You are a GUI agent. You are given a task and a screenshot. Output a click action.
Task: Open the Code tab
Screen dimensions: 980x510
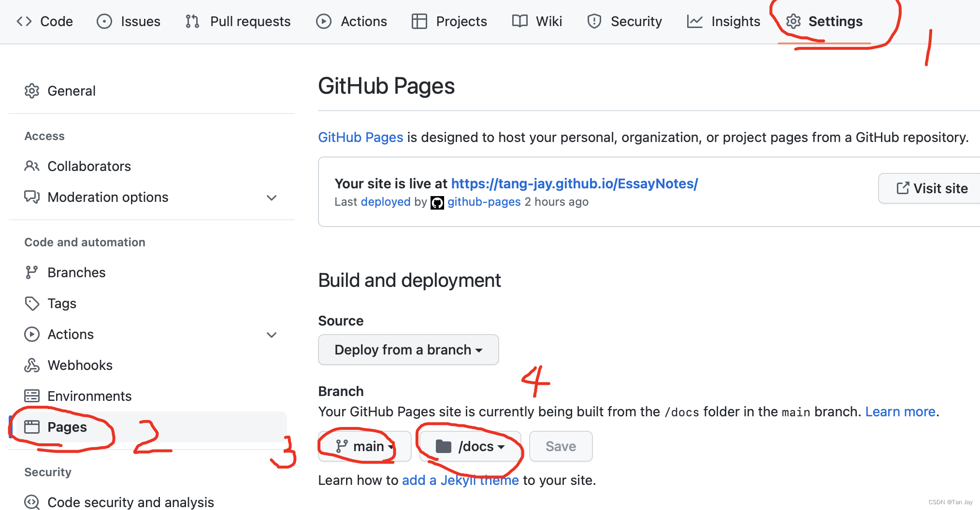(44, 21)
